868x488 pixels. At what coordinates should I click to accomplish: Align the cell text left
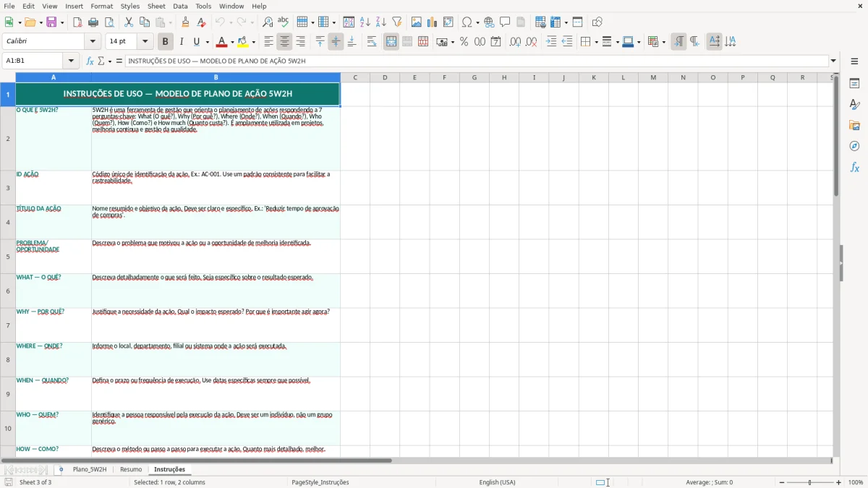268,42
